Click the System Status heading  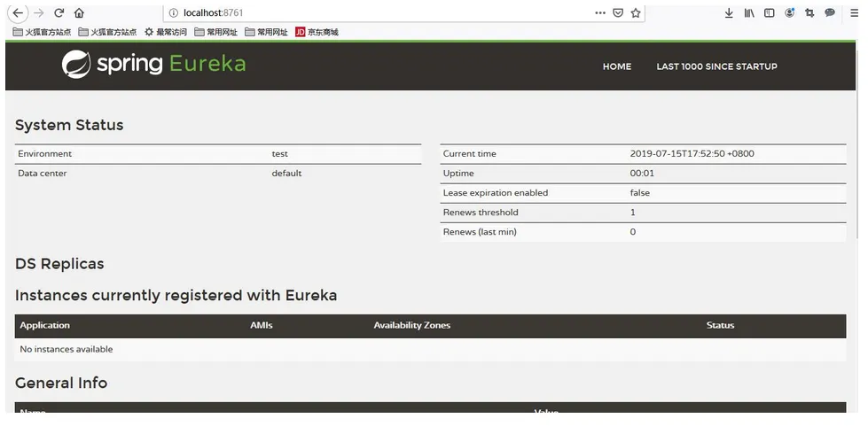69,125
